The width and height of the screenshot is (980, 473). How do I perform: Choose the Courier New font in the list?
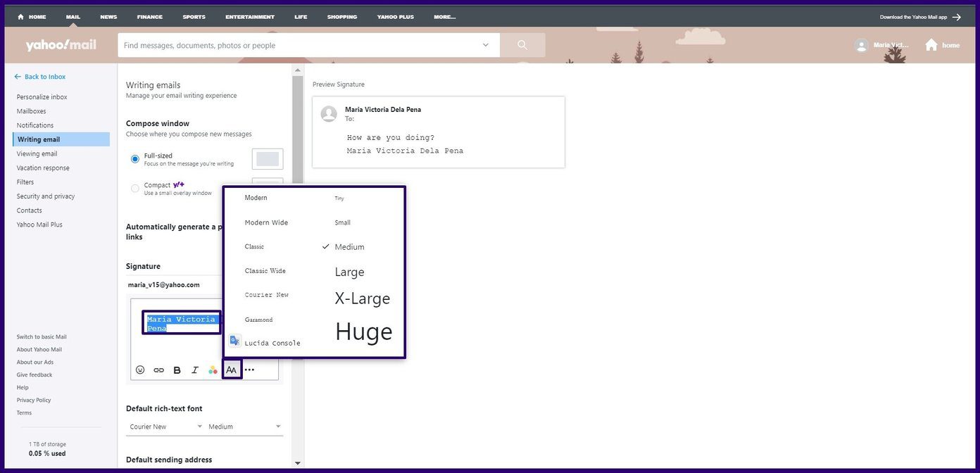(266, 295)
